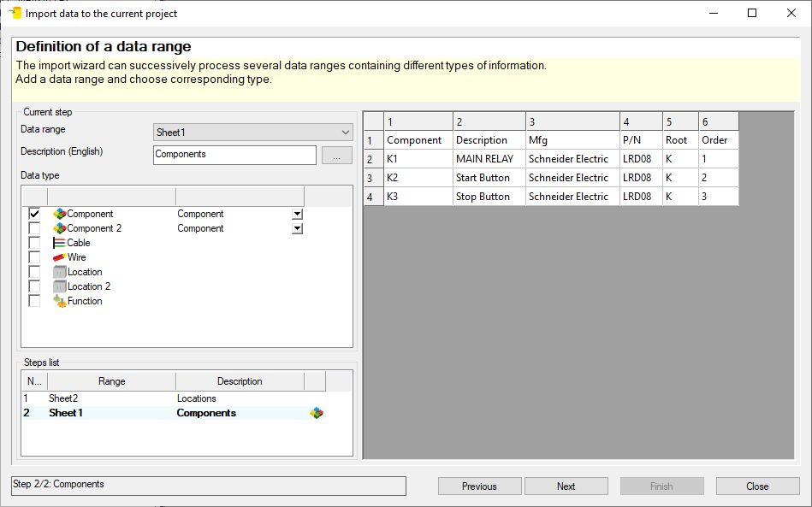This screenshot has height=507, width=812.
Task: Click the Start Button cell
Action: (489, 178)
